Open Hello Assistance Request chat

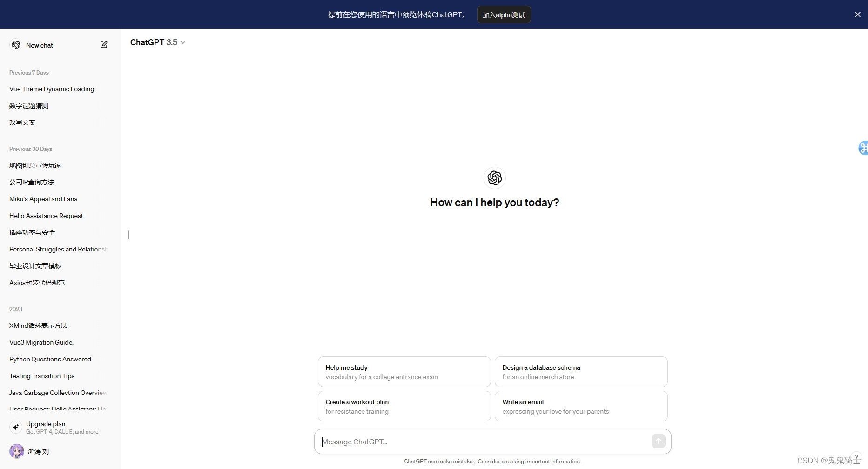pos(58,216)
